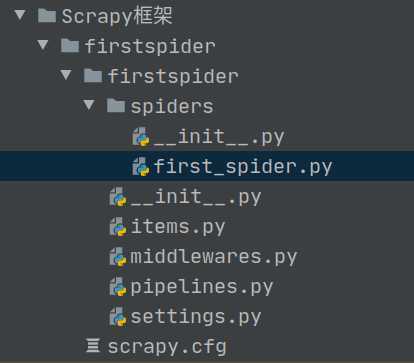
Task: Click the inner firstspider folder icon
Action: pos(92,75)
